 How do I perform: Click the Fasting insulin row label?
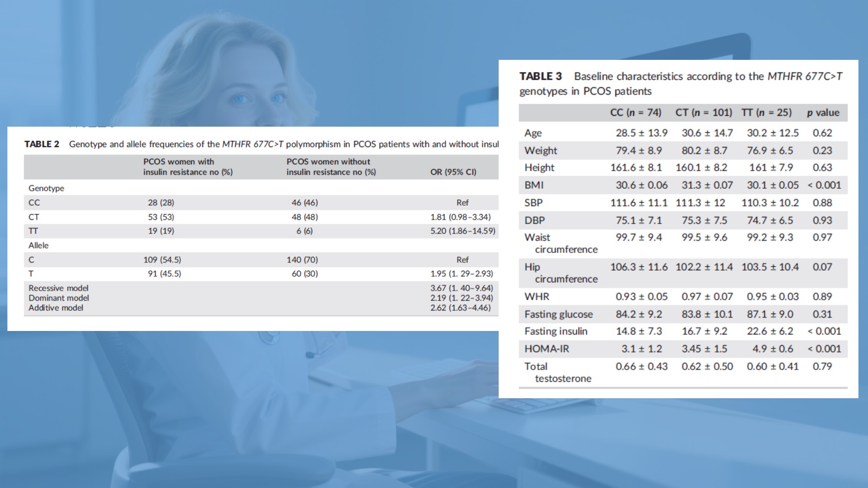click(x=556, y=331)
